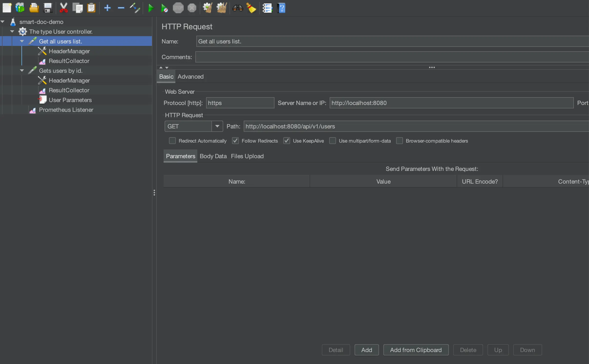Image resolution: width=589 pixels, height=364 pixels.
Task: Collapse the Gets users by id node
Action: (22, 71)
